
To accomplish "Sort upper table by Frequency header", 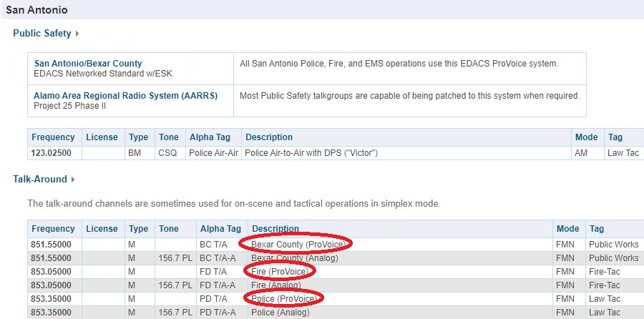I will [x=53, y=137].
